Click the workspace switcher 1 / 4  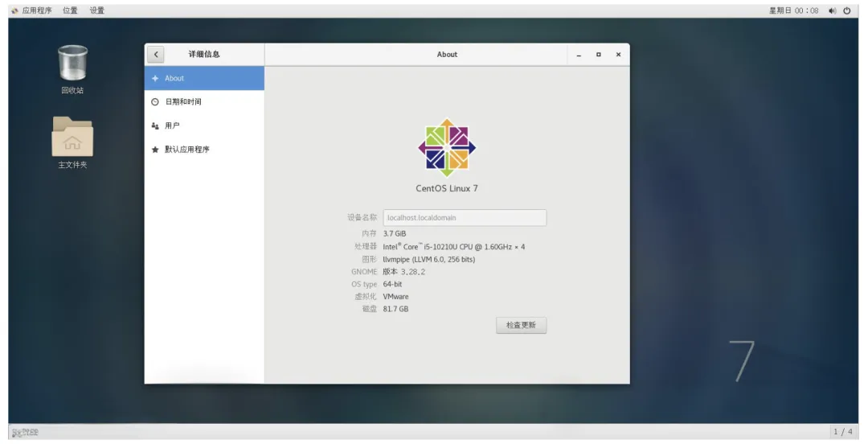(843, 431)
